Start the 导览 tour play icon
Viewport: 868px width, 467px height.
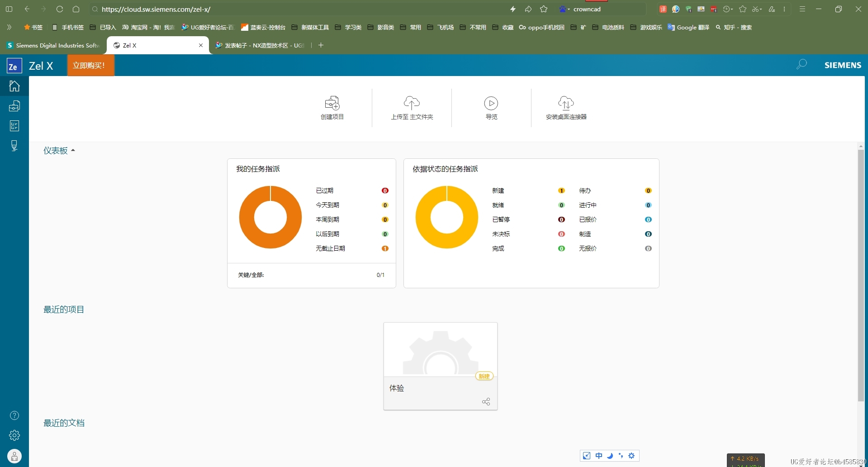pyautogui.click(x=491, y=103)
